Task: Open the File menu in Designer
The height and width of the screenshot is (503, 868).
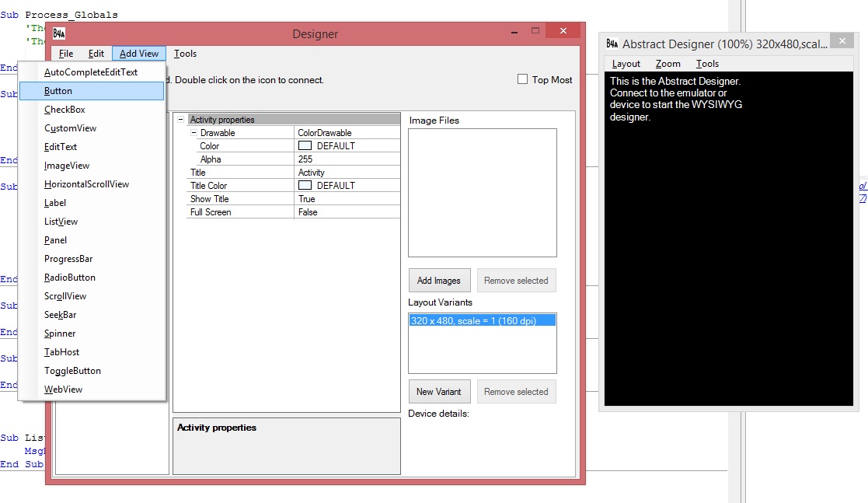Action: click(x=66, y=53)
